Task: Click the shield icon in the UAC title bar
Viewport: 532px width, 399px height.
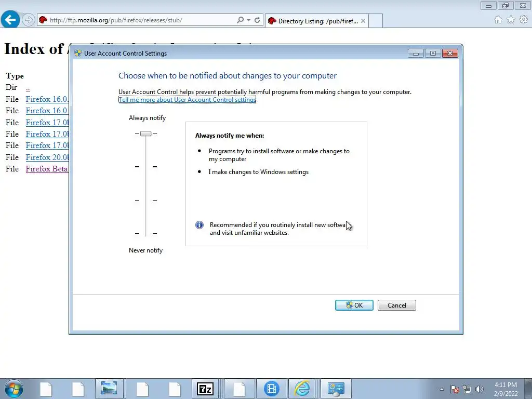Action: point(78,54)
